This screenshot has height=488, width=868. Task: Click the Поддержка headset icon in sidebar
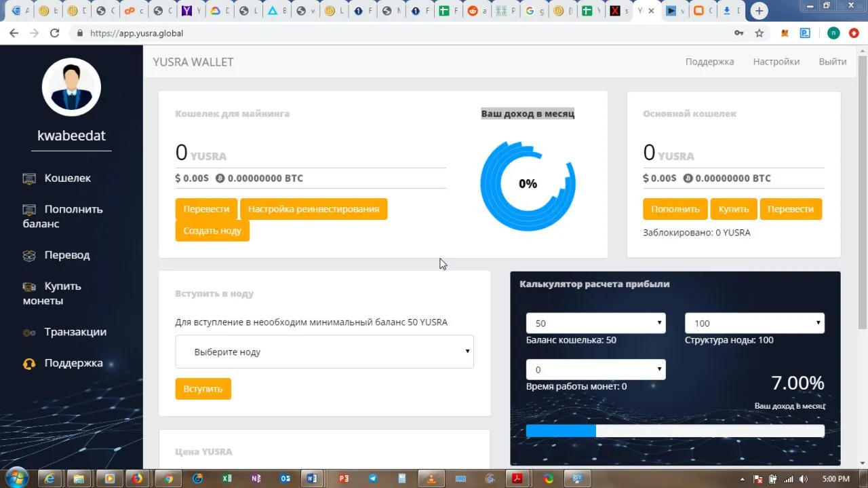29,364
